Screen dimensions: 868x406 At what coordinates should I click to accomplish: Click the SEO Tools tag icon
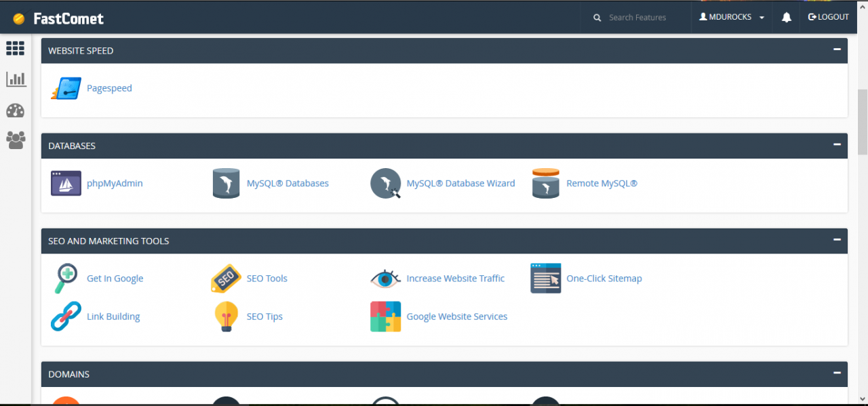click(226, 279)
